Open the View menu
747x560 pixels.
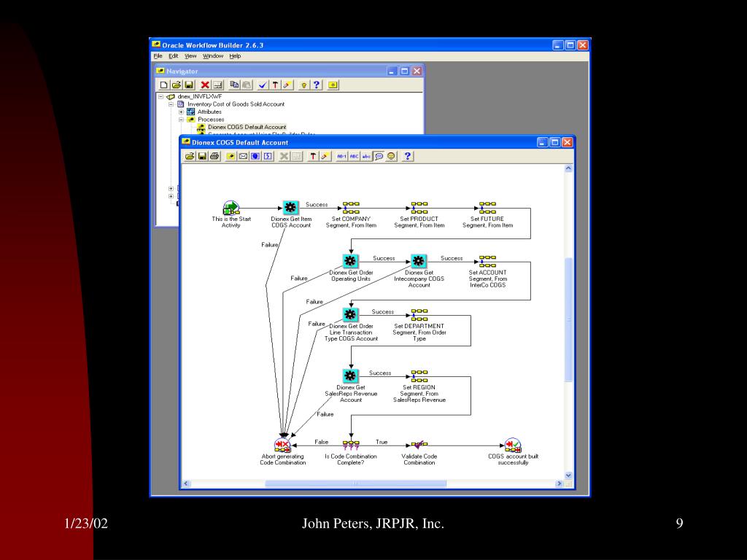point(190,55)
